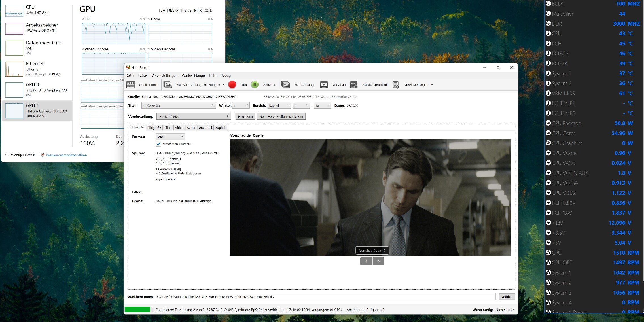Show next source preview image
Viewport: 644px width, 322px height.
click(x=378, y=261)
